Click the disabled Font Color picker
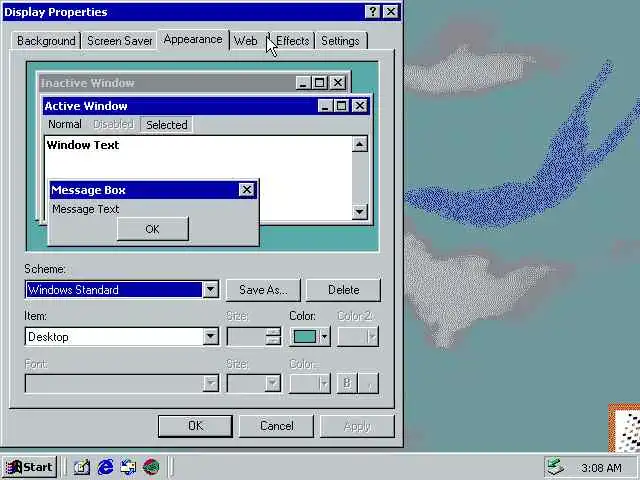640x480 pixels. [309, 384]
